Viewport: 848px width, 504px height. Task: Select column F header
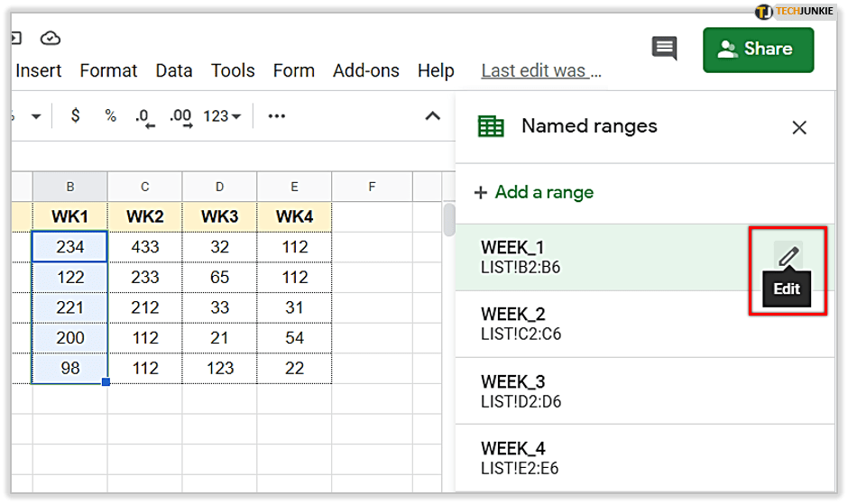pyautogui.click(x=372, y=188)
